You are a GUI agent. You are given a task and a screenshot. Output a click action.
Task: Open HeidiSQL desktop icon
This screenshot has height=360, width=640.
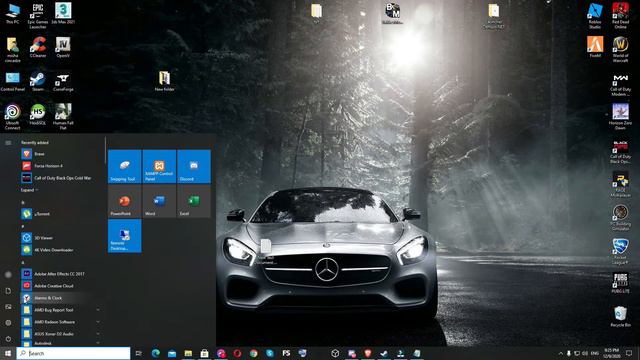[x=38, y=115]
